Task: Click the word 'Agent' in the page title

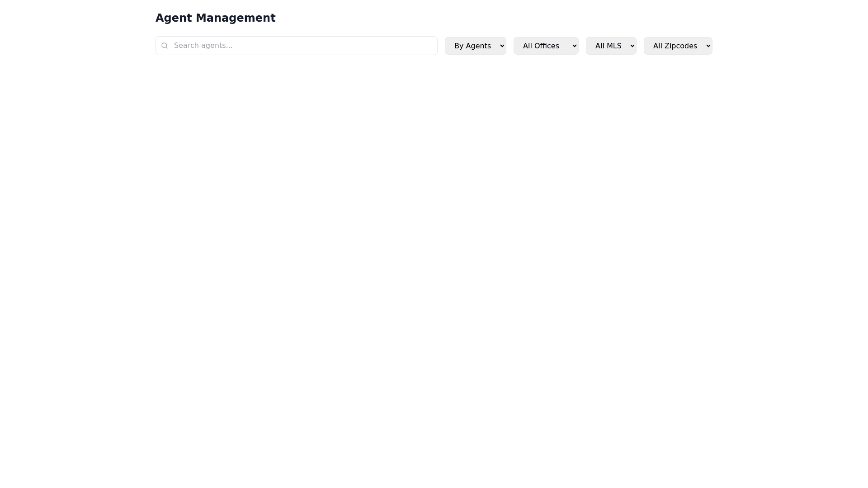Action: pos(174,18)
